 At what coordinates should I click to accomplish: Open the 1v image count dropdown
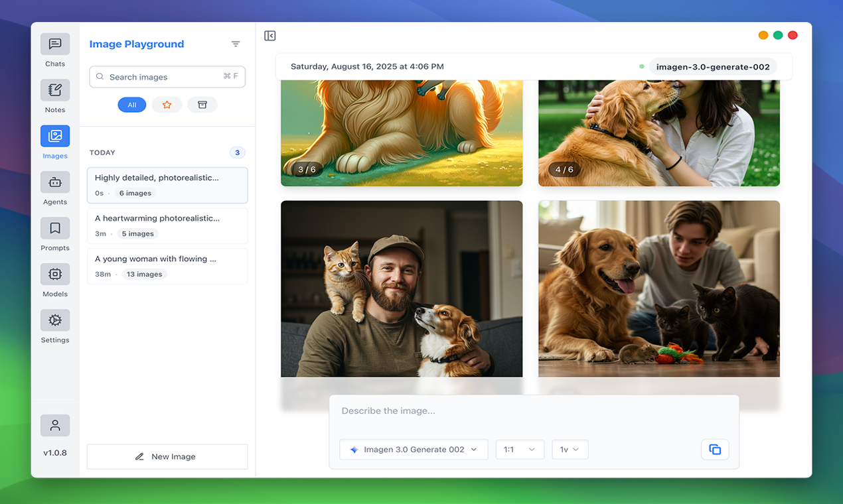[570, 449]
